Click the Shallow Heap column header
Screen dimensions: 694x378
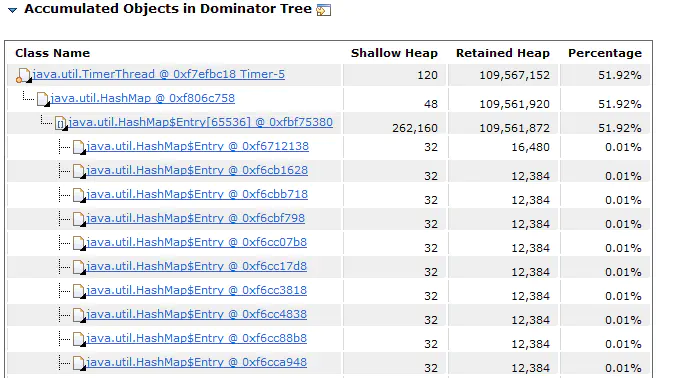(394, 53)
